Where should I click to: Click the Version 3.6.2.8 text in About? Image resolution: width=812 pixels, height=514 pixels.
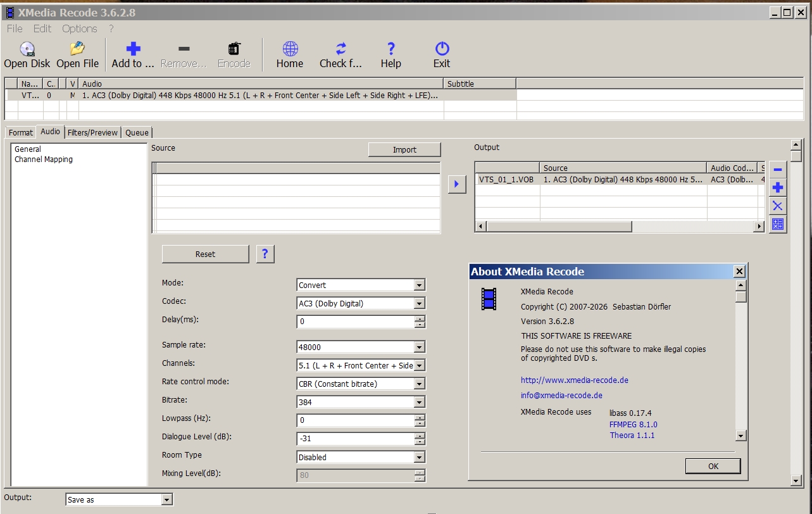click(547, 322)
